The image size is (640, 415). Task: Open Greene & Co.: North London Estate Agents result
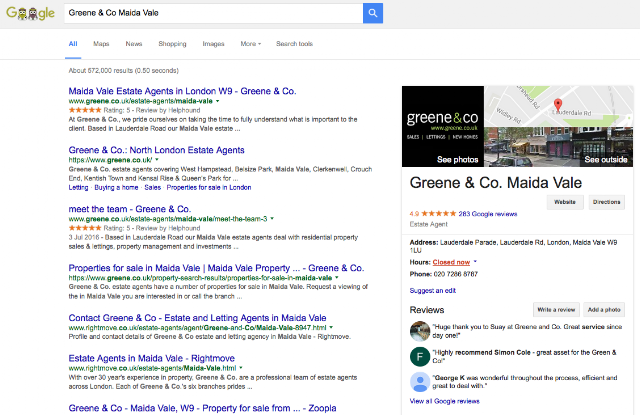click(156, 150)
